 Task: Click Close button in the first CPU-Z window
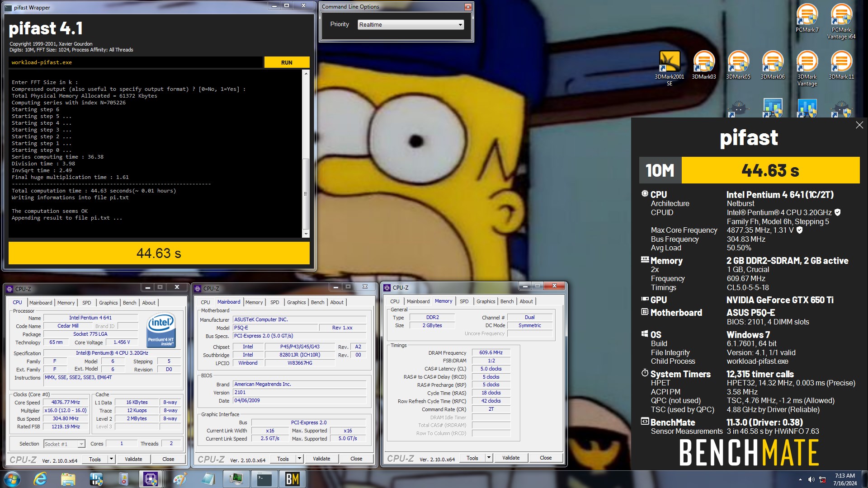coord(168,459)
